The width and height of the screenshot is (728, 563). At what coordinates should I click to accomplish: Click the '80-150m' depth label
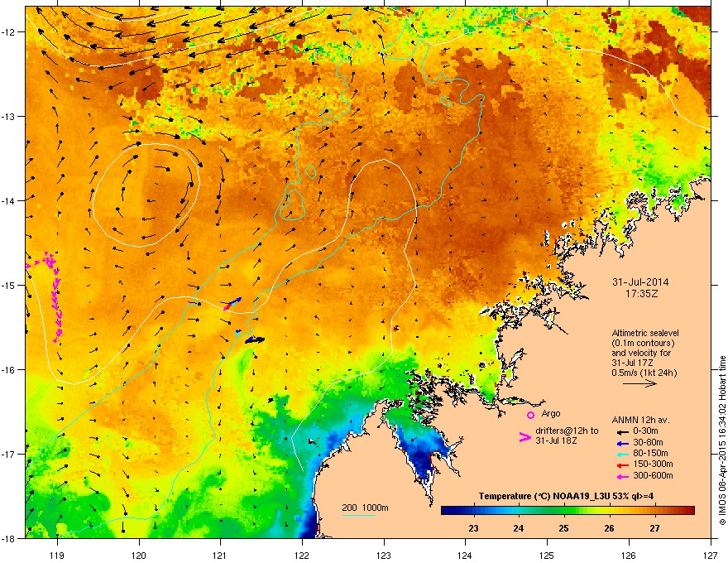click(650, 454)
